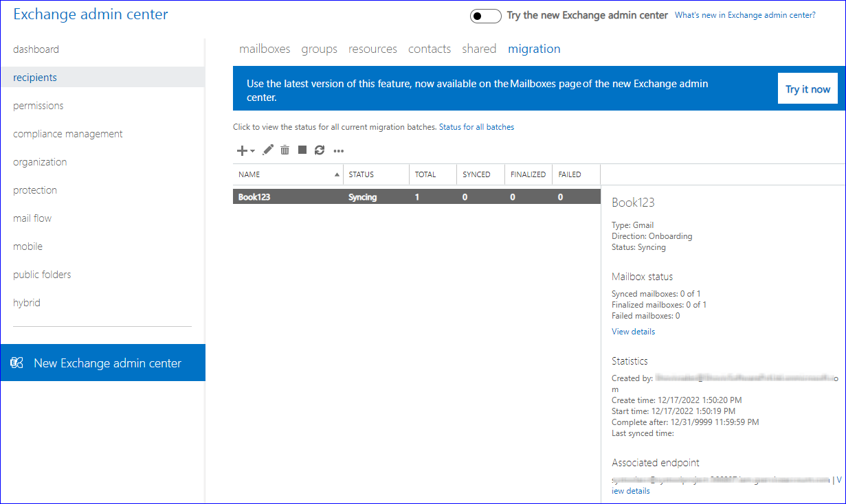Click the Exchange icon in the blue sidebar banner
Screen dimensions: 846x504
(x=17, y=363)
